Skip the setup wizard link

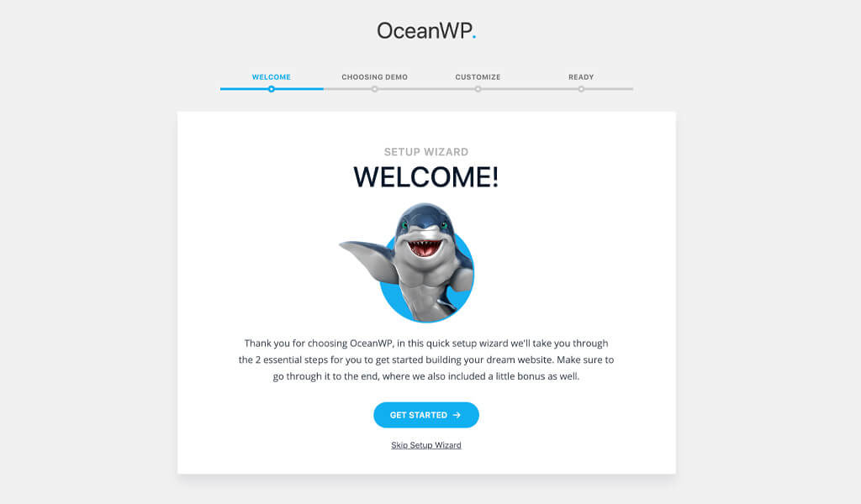point(426,445)
